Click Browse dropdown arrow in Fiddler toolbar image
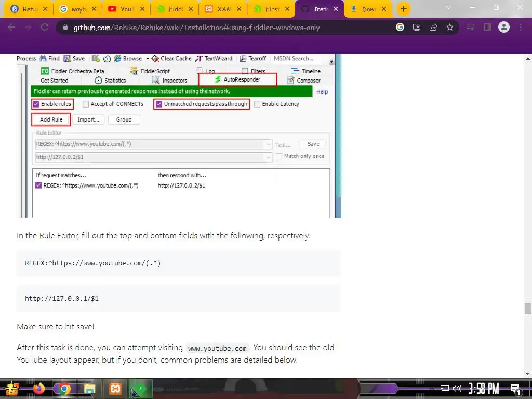Image resolution: width=532 pixels, height=399 pixels. coord(147,59)
